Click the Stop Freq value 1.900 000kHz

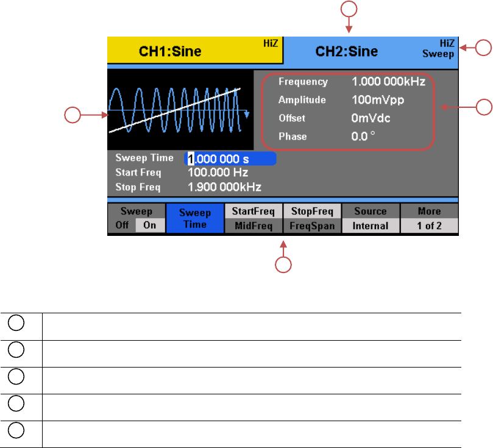[224, 187]
